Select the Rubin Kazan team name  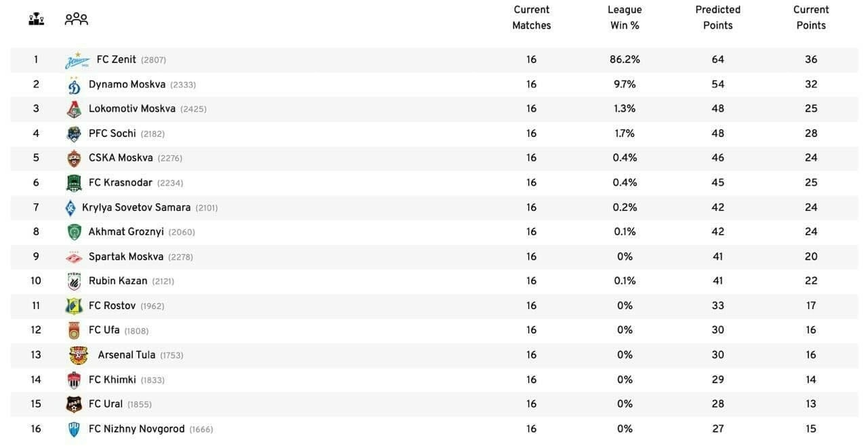click(x=118, y=281)
